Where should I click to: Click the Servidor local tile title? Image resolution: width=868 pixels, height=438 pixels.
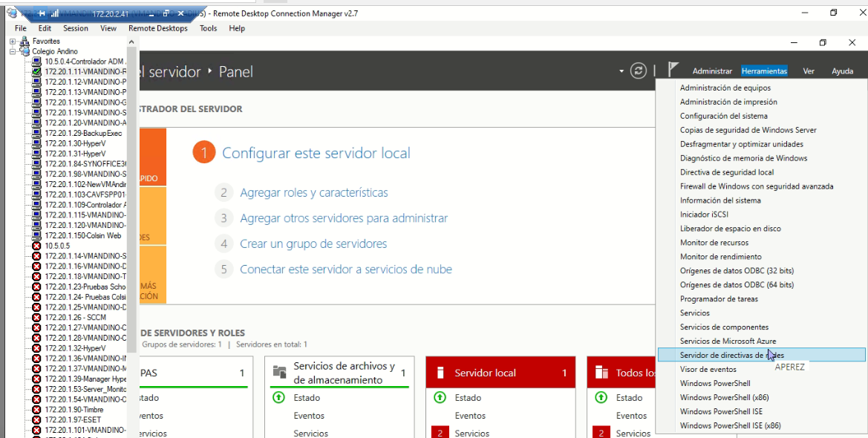click(x=485, y=373)
